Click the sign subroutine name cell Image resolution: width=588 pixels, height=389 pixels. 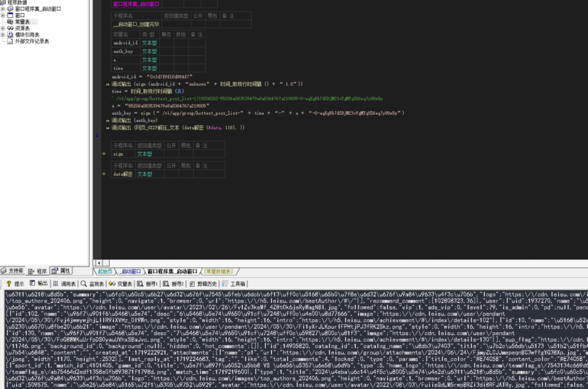click(123, 154)
